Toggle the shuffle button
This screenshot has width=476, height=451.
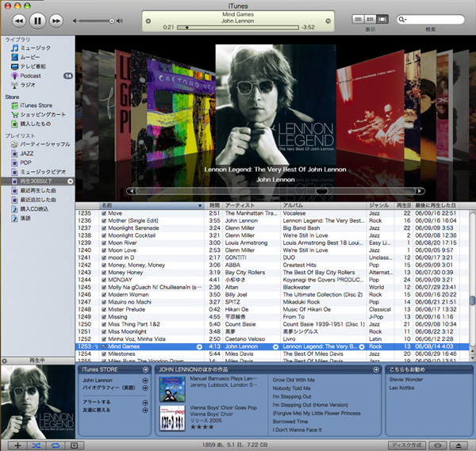coord(36,445)
